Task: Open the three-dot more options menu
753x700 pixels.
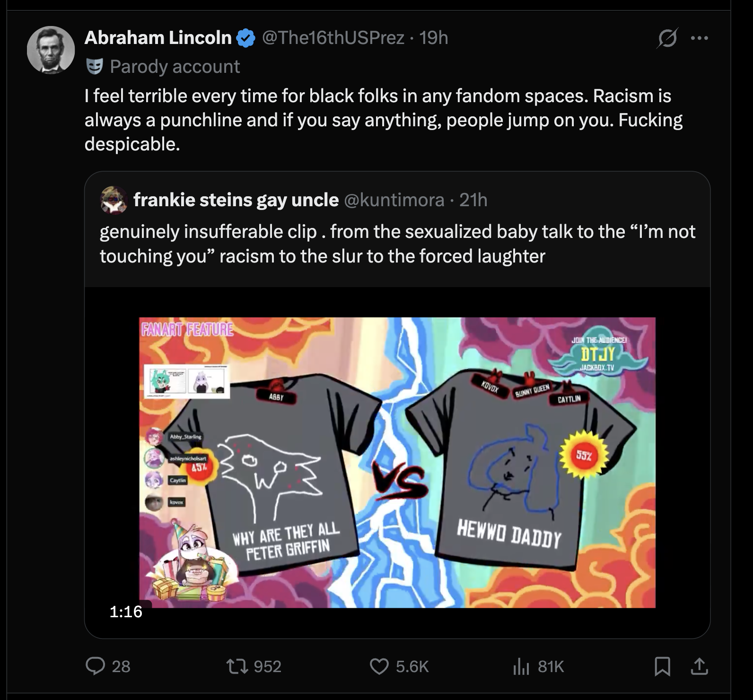Action: coord(699,38)
